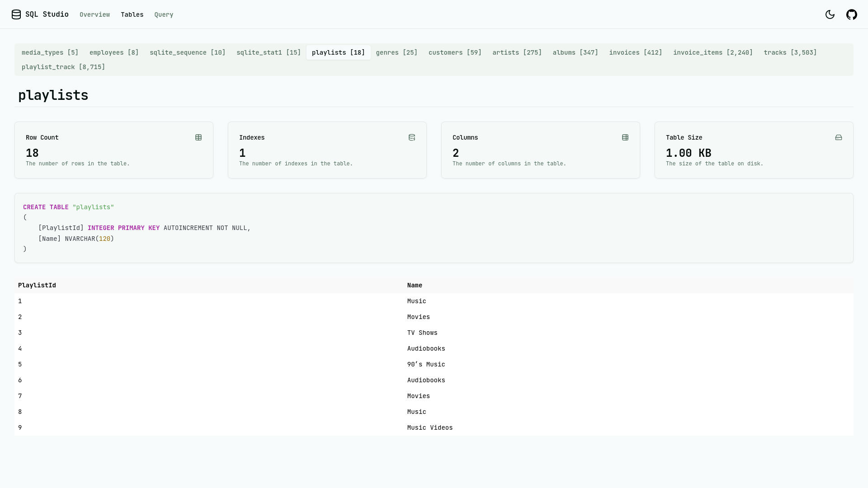Image resolution: width=868 pixels, height=488 pixels.
Task: Open the tracks table tab
Action: coord(790,52)
